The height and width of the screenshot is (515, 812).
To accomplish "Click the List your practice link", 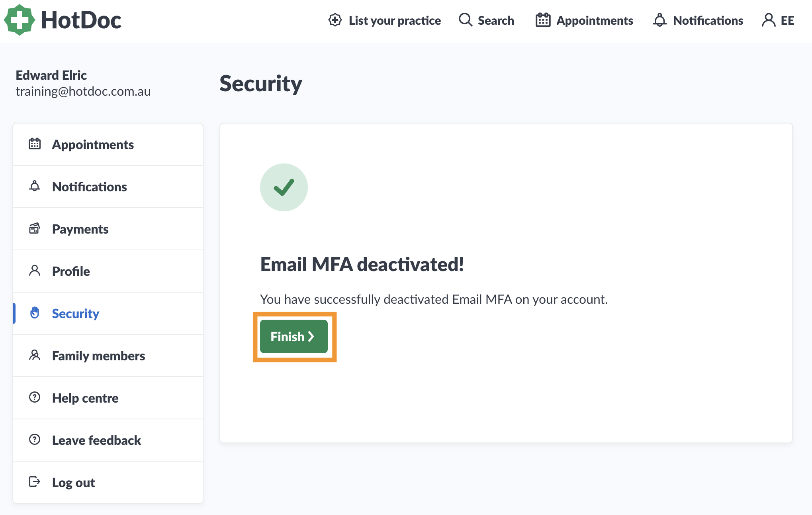I will click(384, 20).
